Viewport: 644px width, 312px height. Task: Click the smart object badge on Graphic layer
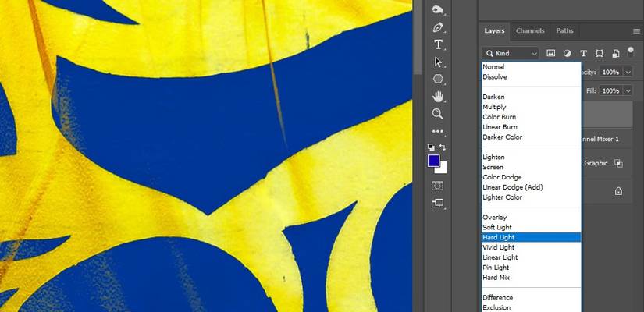pos(618,163)
